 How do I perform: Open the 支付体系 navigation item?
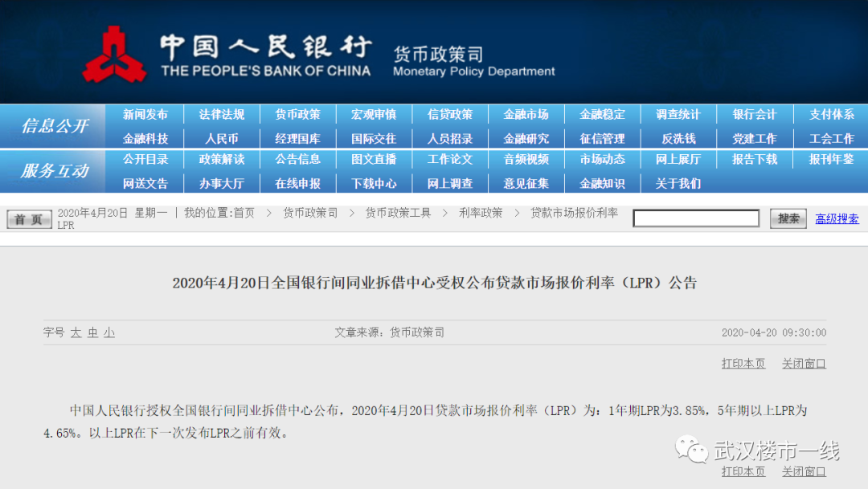click(x=831, y=115)
